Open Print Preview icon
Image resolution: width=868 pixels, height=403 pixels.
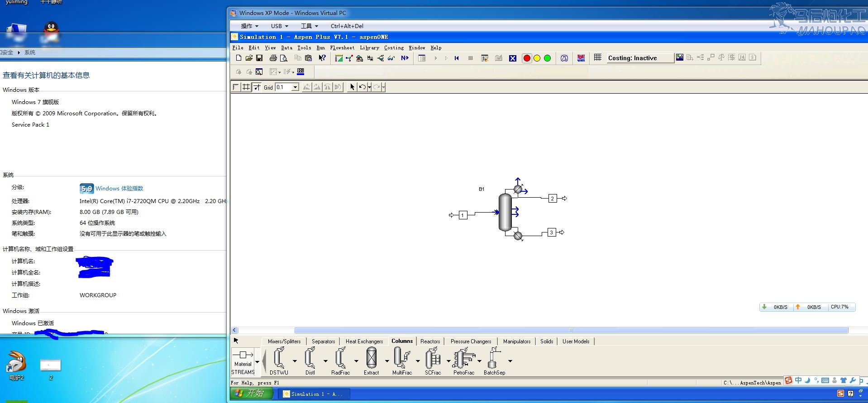pos(284,58)
